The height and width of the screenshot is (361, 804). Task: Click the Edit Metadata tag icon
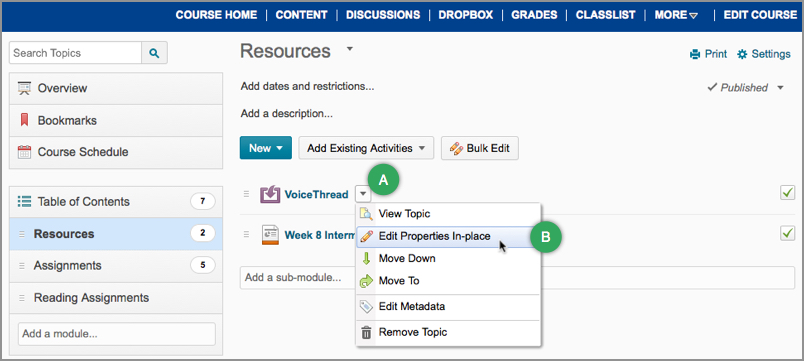click(x=366, y=307)
